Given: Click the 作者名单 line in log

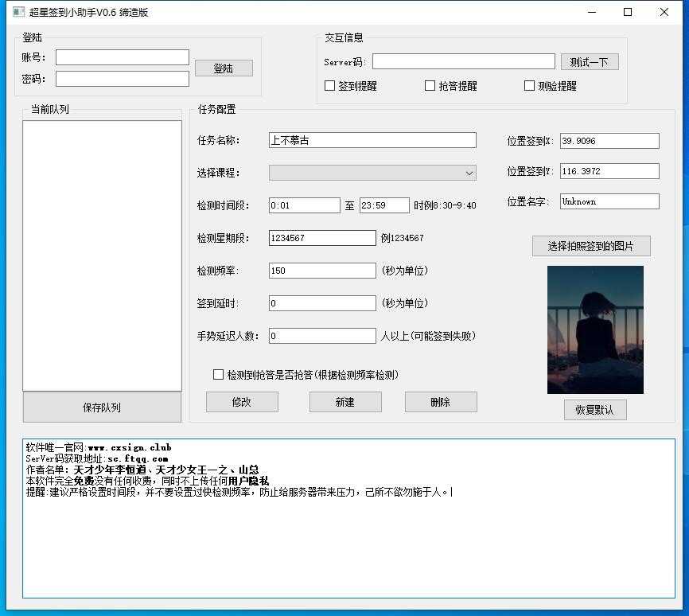Looking at the screenshot, I should point(142,470).
